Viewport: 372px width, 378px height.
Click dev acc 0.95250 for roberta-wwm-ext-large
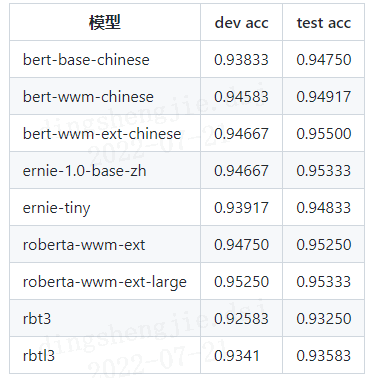(x=241, y=282)
